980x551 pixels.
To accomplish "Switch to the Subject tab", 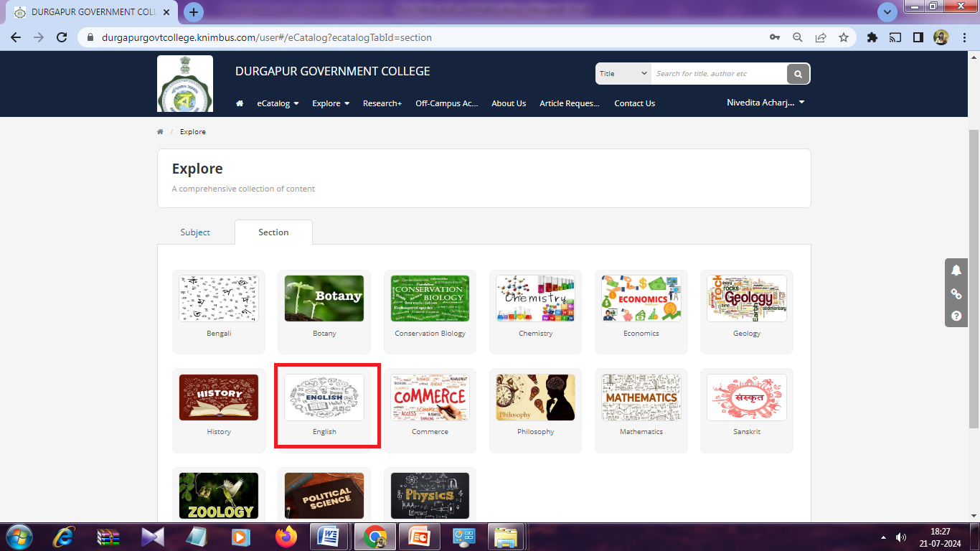I will (x=195, y=232).
